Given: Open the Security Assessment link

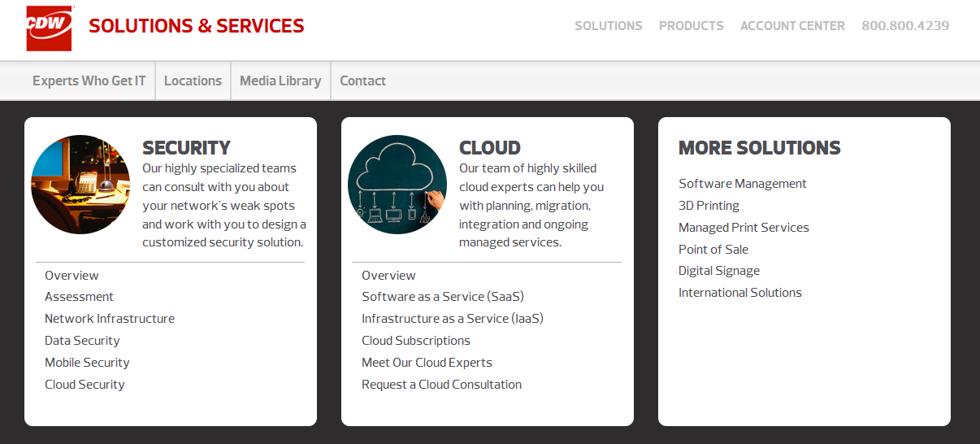Looking at the screenshot, I should [79, 297].
